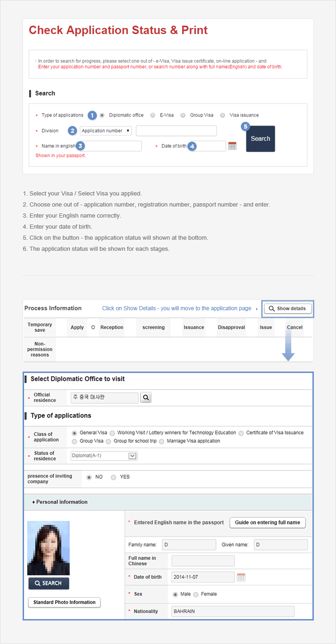Select Female for Sex

[196, 594]
